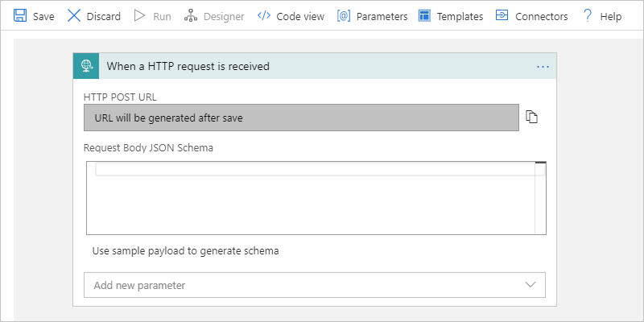Viewport: 644px width, 322px height.
Task: Expand the Add new parameter dropdown
Action: [530, 285]
